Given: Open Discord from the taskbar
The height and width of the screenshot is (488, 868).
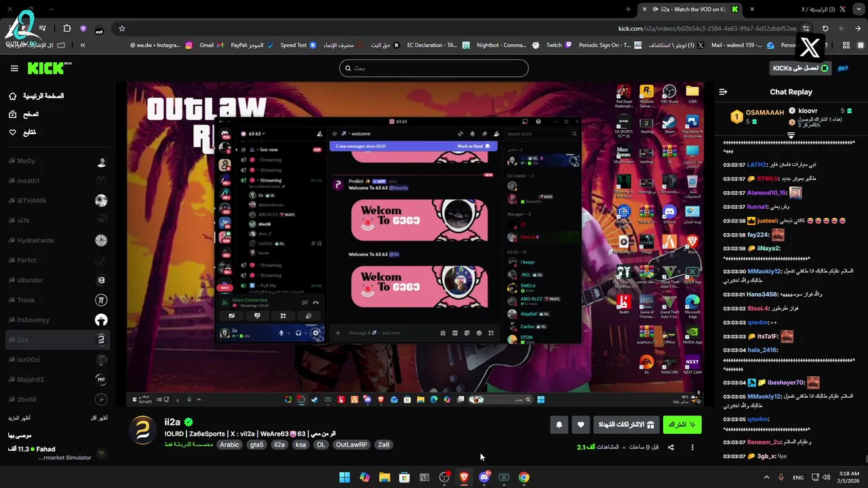Looking at the screenshot, I should (484, 477).
